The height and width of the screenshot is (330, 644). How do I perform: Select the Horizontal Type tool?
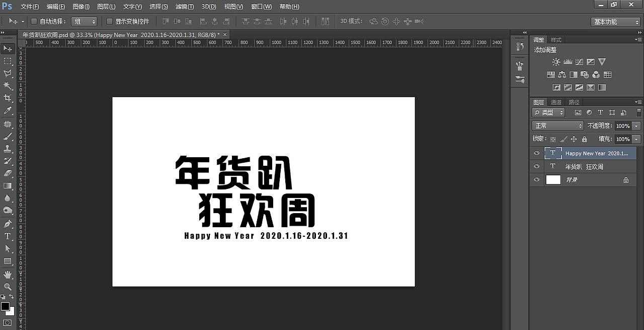point(7,236)
